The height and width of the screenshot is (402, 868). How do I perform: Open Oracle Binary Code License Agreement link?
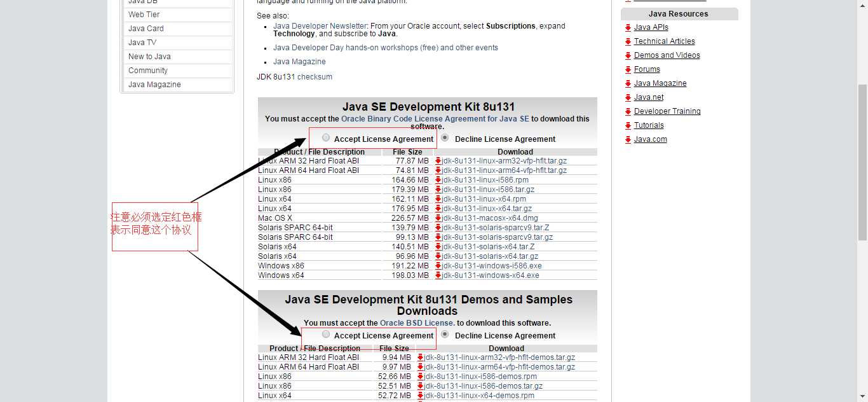coord(435,119)
